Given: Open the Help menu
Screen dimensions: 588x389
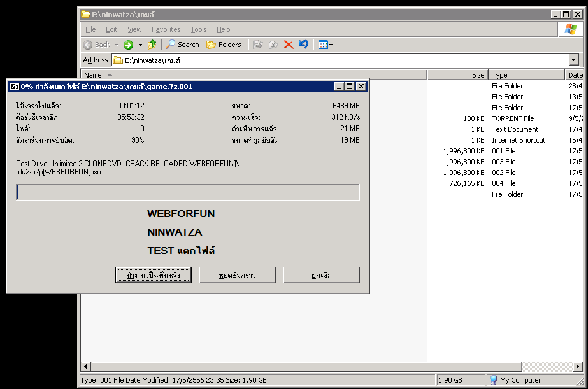Looking at the screenshot, I should click(x=224, y=29).
